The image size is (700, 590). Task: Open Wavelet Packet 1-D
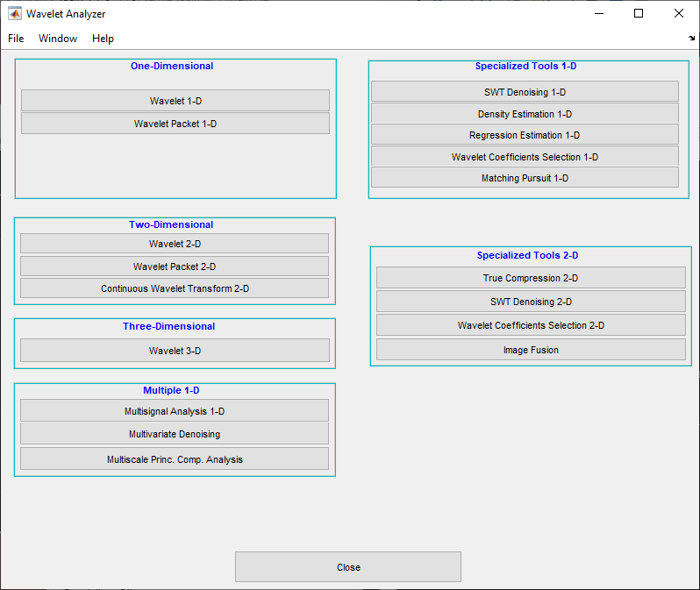point(175,124)
